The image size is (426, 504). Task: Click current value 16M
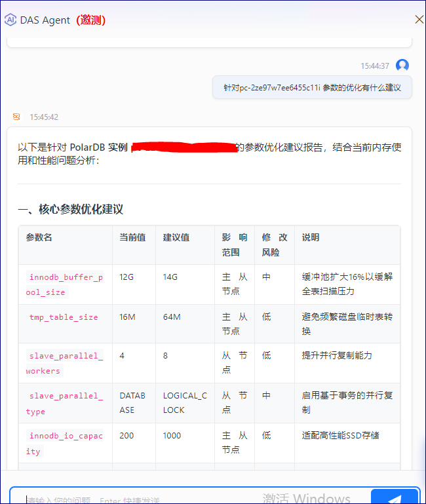pyautogui.click(x=127, y=317)
